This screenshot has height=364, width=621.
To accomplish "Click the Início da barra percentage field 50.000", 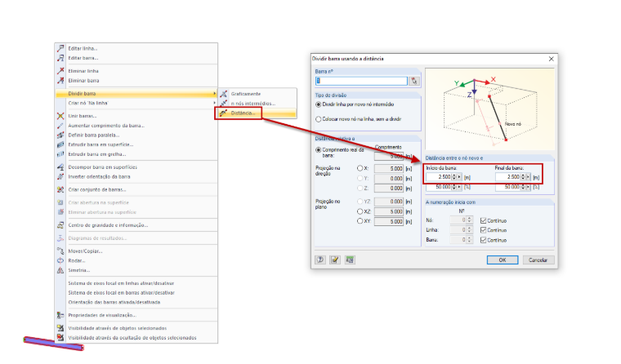I will [x=439, y=187].
